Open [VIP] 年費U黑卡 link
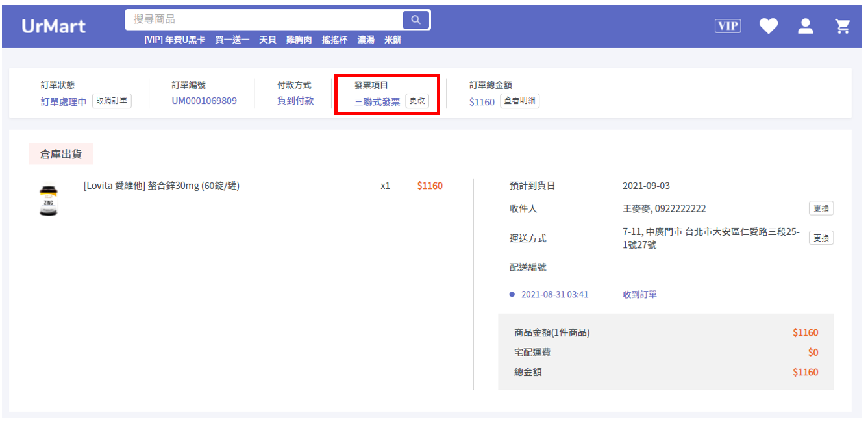 175,40
